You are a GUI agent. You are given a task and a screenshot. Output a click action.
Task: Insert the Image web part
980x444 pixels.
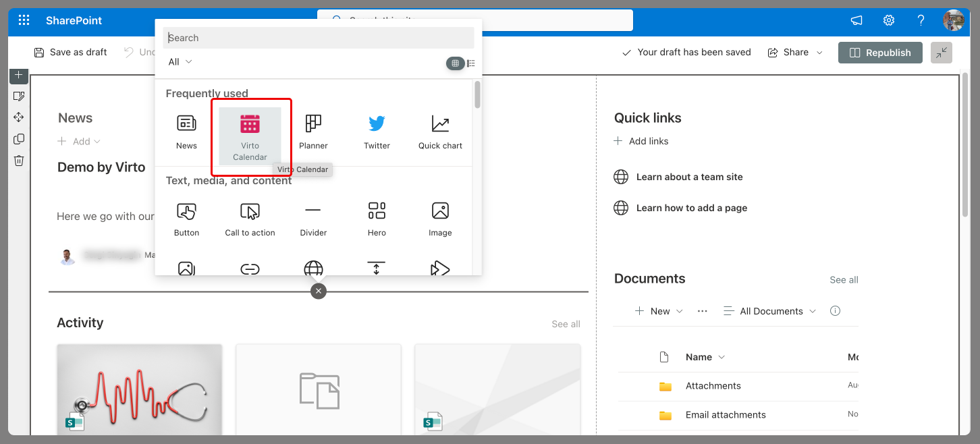pyautogui.click(x=440, y=219)
